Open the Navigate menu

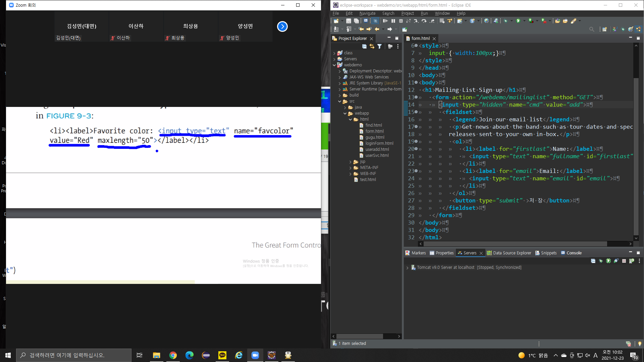click(x=367, y=13)
